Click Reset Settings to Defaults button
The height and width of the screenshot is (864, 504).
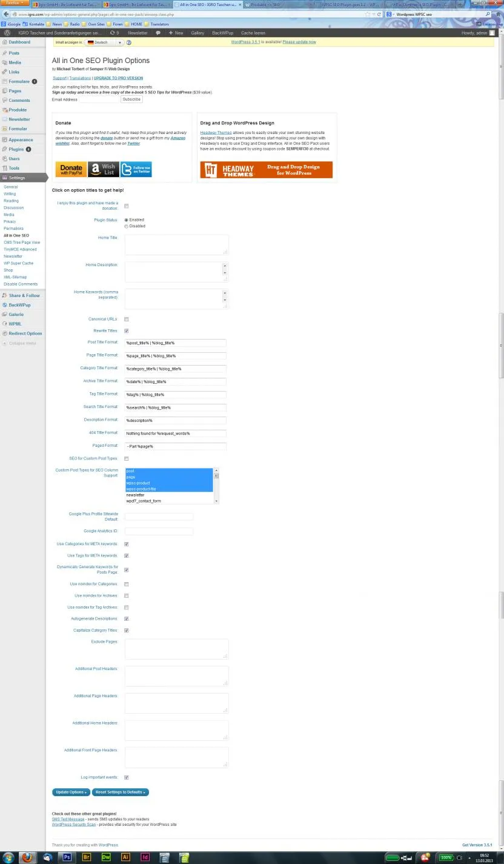pos(120,792)
